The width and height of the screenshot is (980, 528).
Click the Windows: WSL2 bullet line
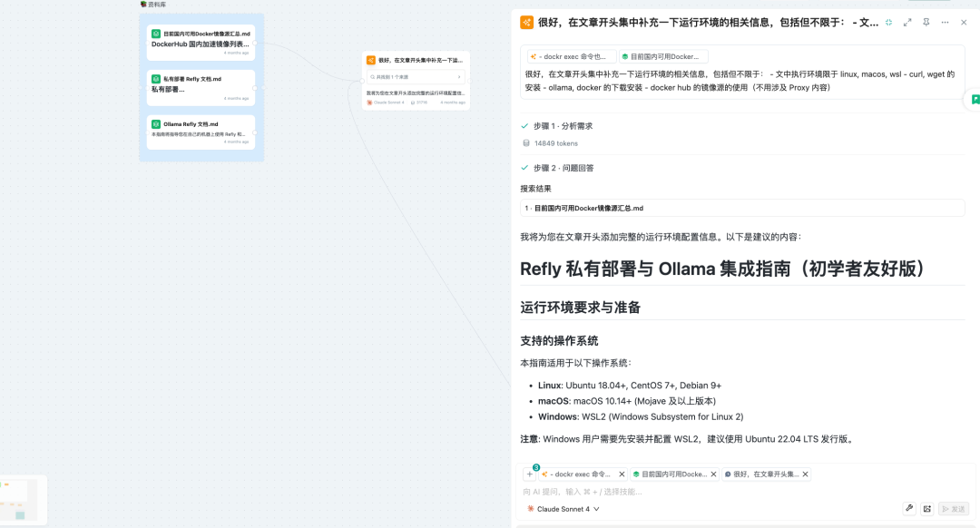click(x=641, y=416)
